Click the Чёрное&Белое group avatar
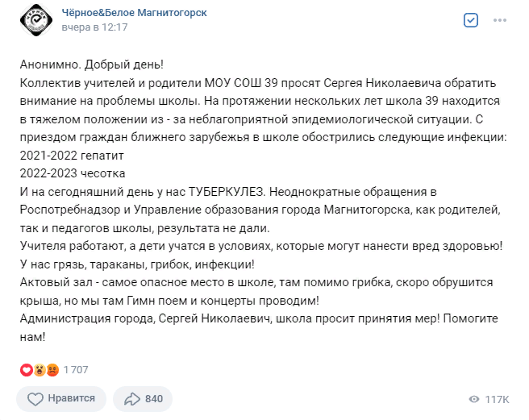The image size is (529, 420). tap(35, 20)
